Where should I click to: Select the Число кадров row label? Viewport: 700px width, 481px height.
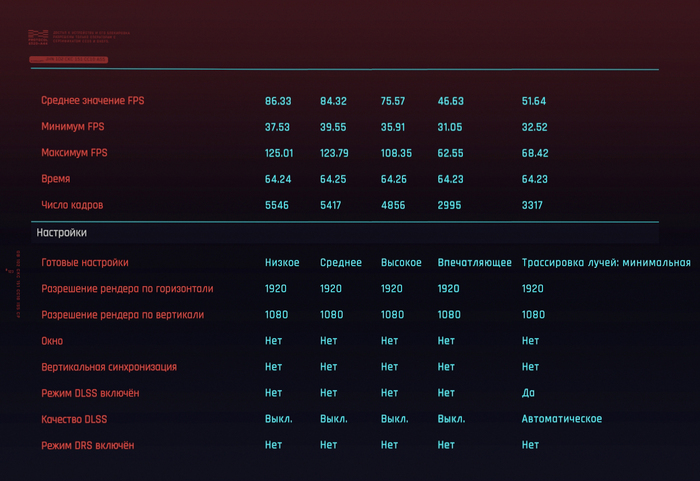[72, 205]
